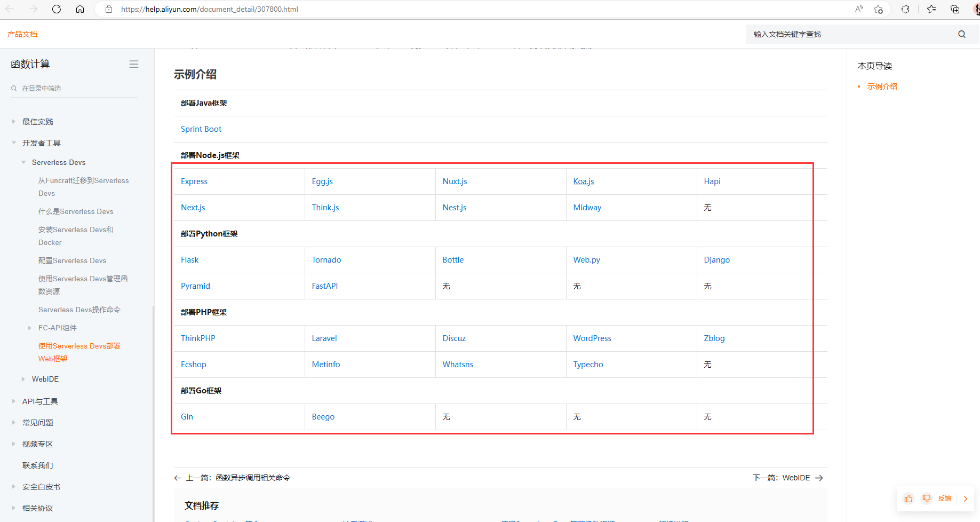Open the Discuz link
The width and height of the screenshot is (980, 522).
pos(454,338)
